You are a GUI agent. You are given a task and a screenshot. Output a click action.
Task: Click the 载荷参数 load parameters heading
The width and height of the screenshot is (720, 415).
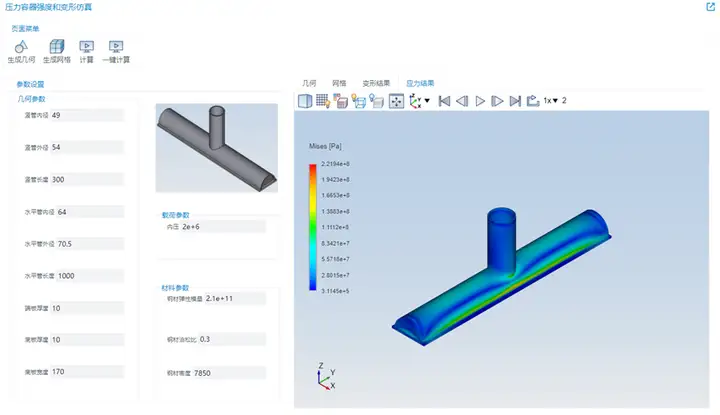175,215
